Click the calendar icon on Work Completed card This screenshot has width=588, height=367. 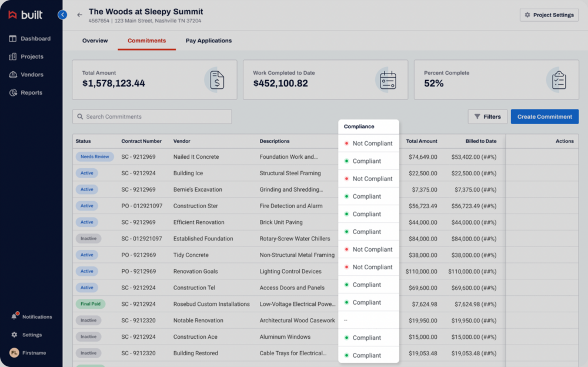click(387, 79)
